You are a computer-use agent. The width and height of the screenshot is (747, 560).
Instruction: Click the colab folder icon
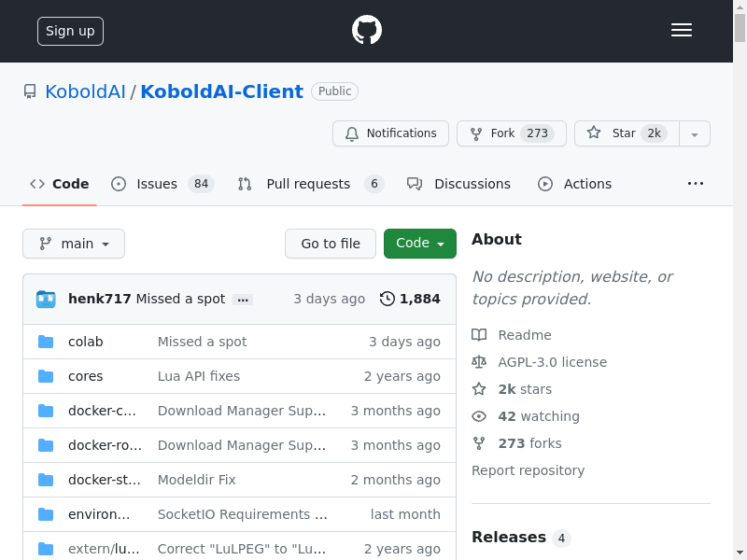pyautogui.click(x=46, y=342)
